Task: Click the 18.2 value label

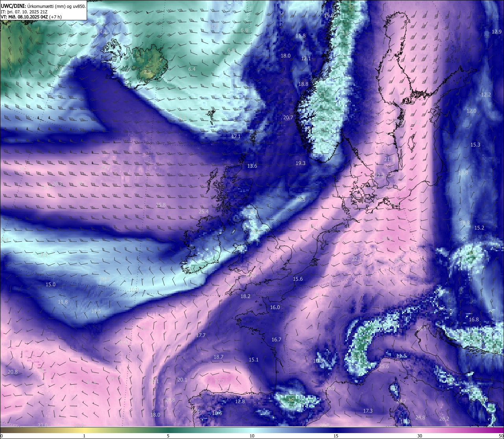Action: (245, 296)
